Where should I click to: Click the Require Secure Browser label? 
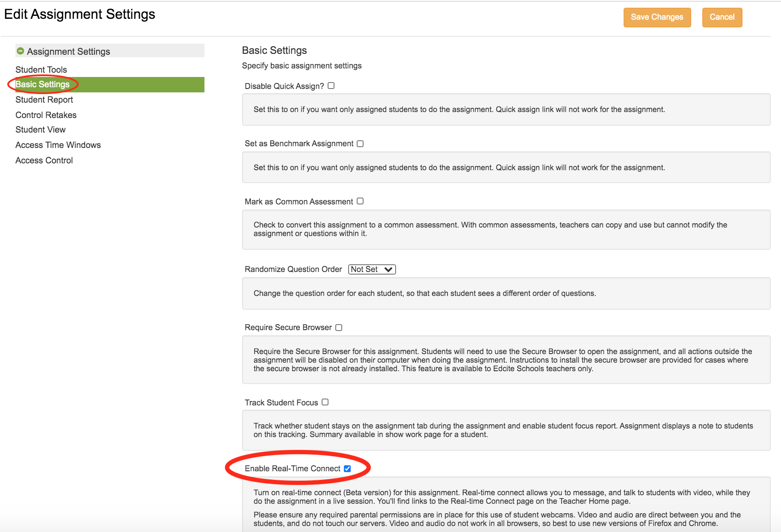click(x=288, y=327)
